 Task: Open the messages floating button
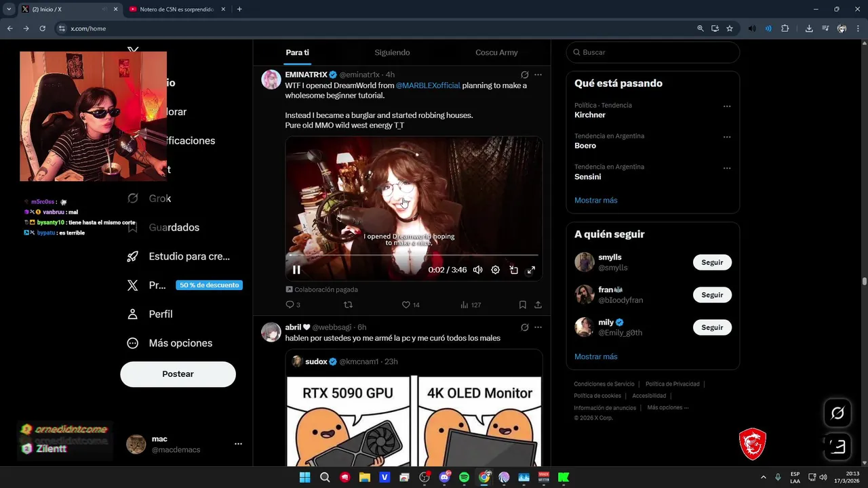coord(837,447)
